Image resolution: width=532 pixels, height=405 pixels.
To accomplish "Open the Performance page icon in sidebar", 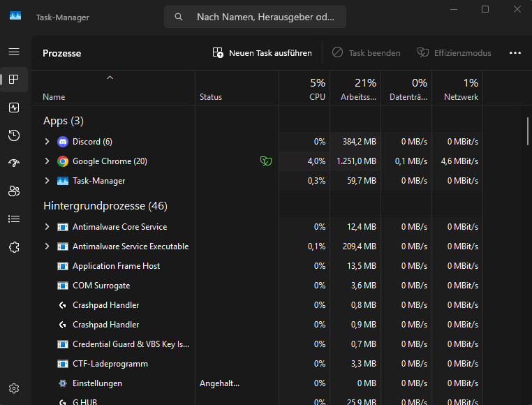I will click(14, 108).
